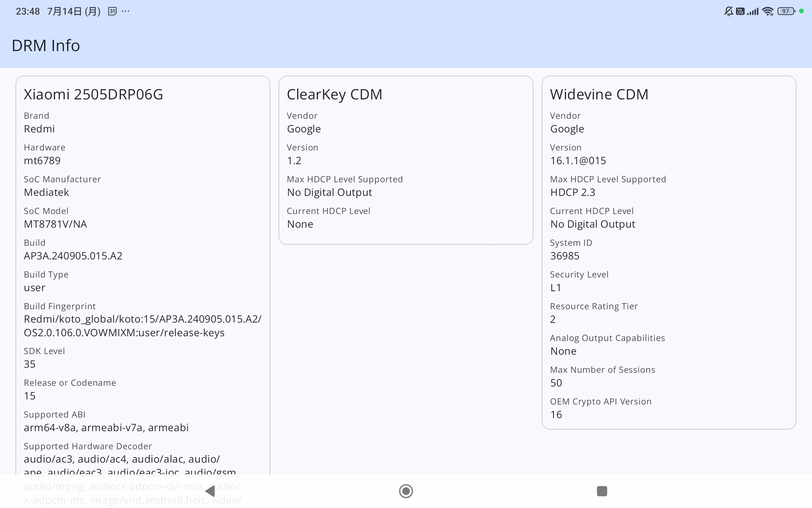Tap the Widevine value HDCP 2.3
Viewport: 812px width, 508px height.
(x=573, y=192)
